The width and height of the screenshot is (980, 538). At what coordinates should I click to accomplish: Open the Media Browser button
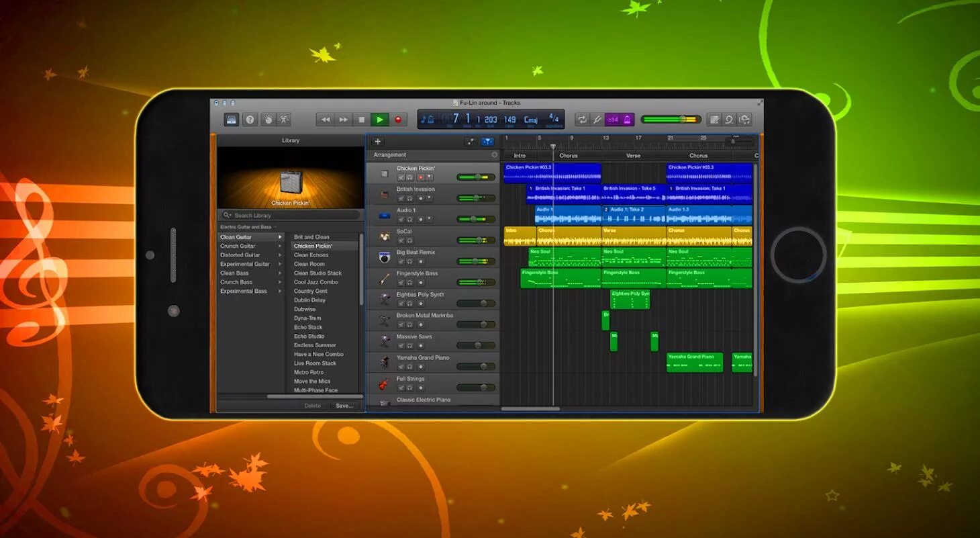point(744,120)
